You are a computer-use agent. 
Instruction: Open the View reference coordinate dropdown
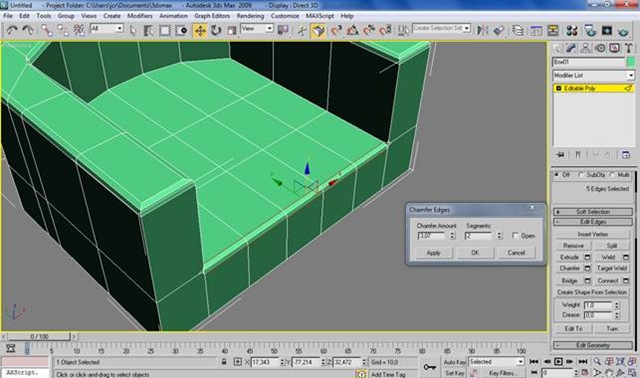pyautogui.click(x=257, y=29)
